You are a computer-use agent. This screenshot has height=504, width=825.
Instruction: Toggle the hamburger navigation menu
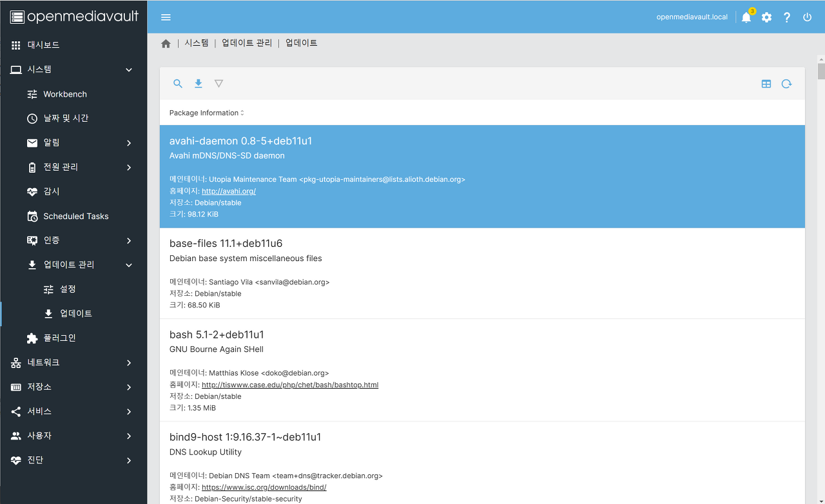[166, 17]
